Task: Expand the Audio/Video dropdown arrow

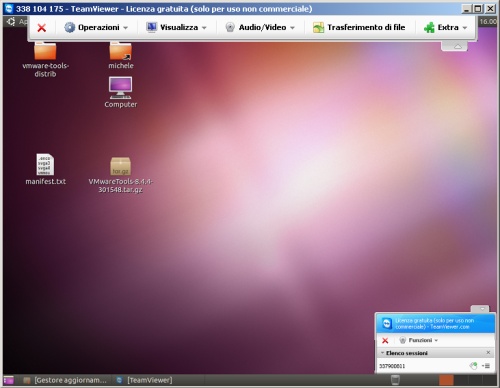Action: (292, 28)
